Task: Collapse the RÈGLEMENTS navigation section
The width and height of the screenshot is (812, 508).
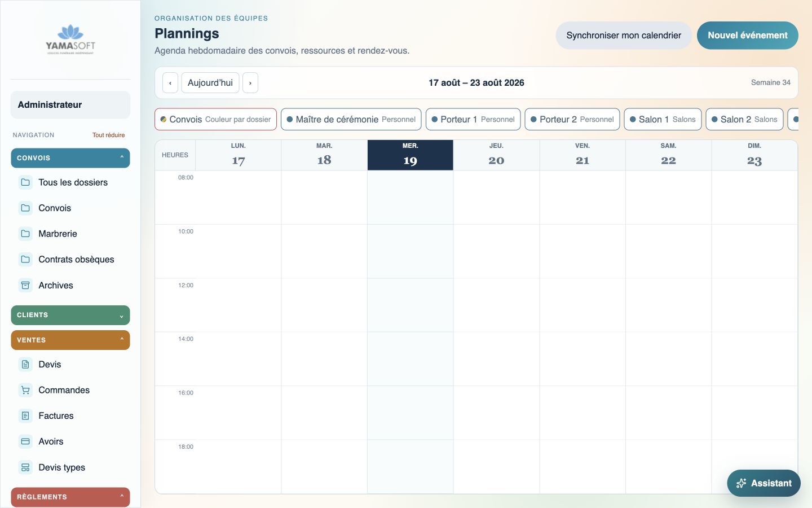Action: click(x=70, y=497)
